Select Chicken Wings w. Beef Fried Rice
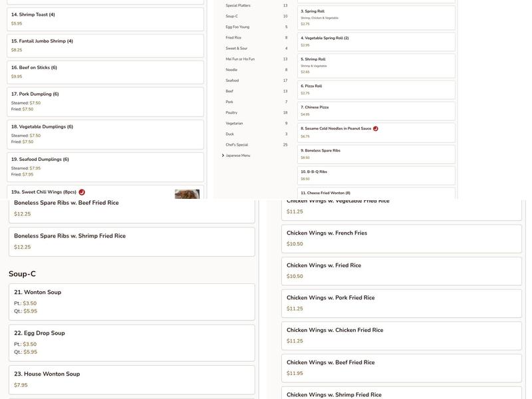532x399 pixels. tap(401, 368)
